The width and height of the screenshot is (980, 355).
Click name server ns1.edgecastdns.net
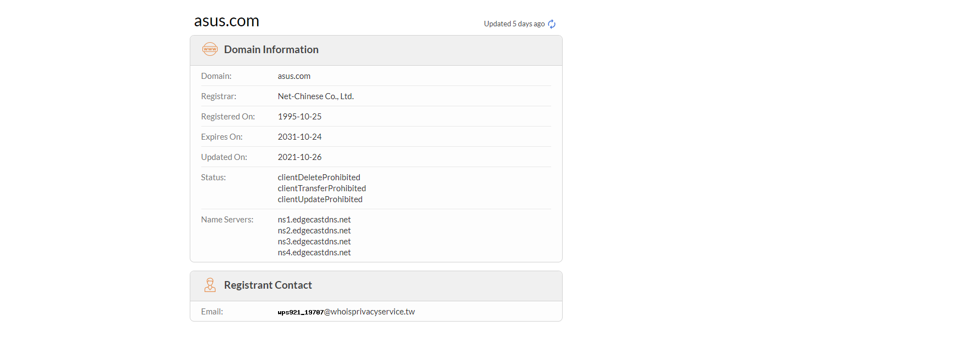coord(314,220)
